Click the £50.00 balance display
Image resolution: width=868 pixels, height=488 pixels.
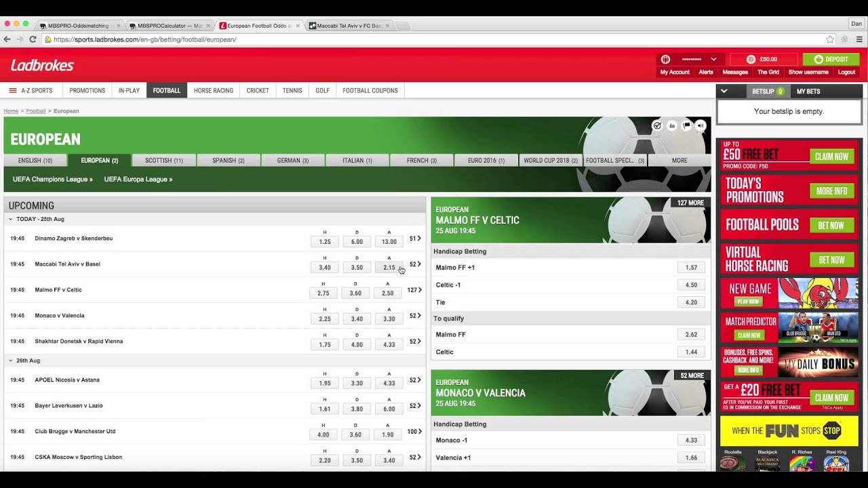pos(764,59)
